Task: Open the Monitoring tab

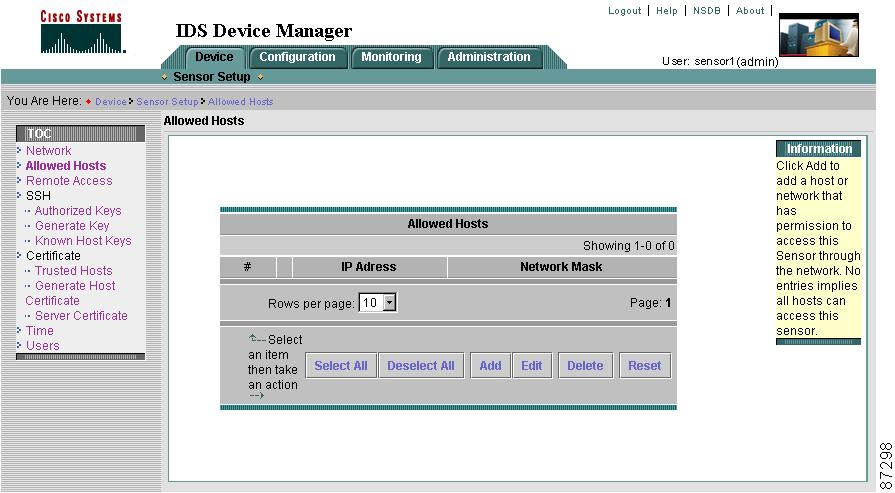Action: point(391,57)
